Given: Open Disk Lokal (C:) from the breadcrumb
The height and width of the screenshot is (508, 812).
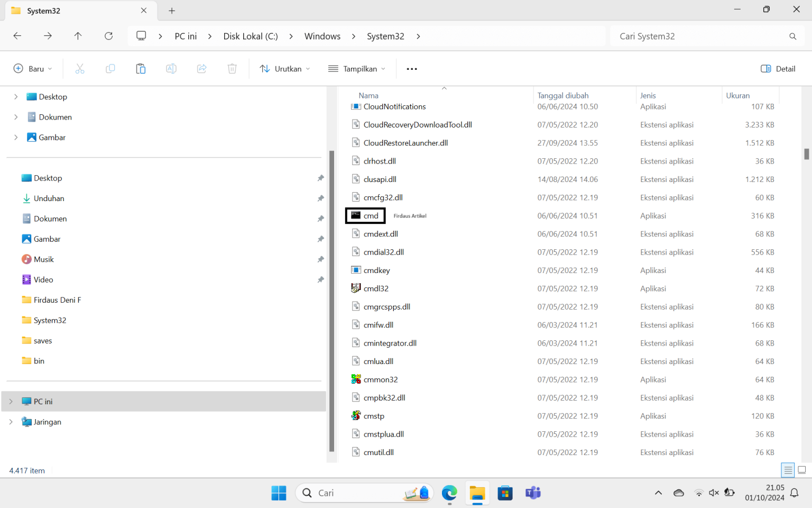Looking at the screenshot, I should tap(251, 36).
